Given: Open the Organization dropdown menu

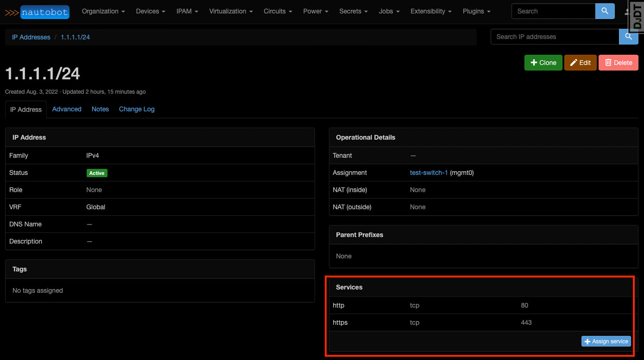Looking at the screenshot, I should click(103, 11).
